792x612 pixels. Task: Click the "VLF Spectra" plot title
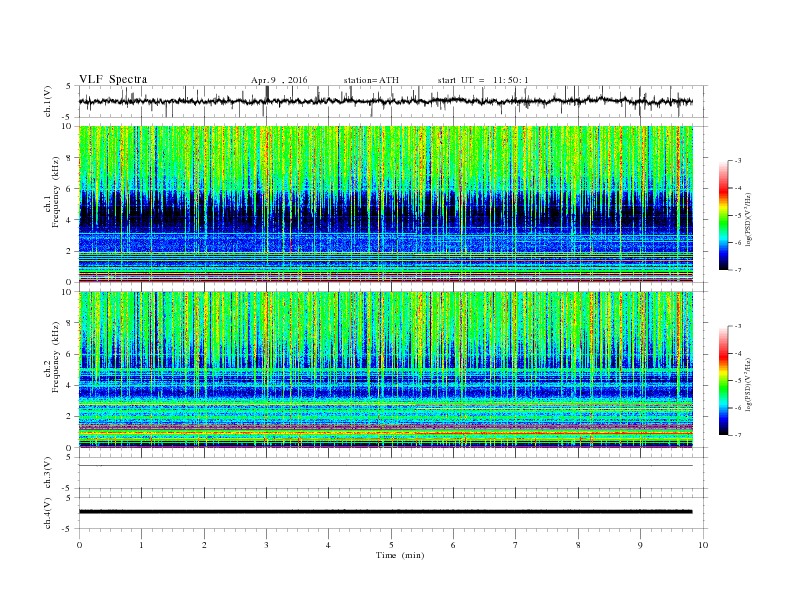(x=113, y=79)
